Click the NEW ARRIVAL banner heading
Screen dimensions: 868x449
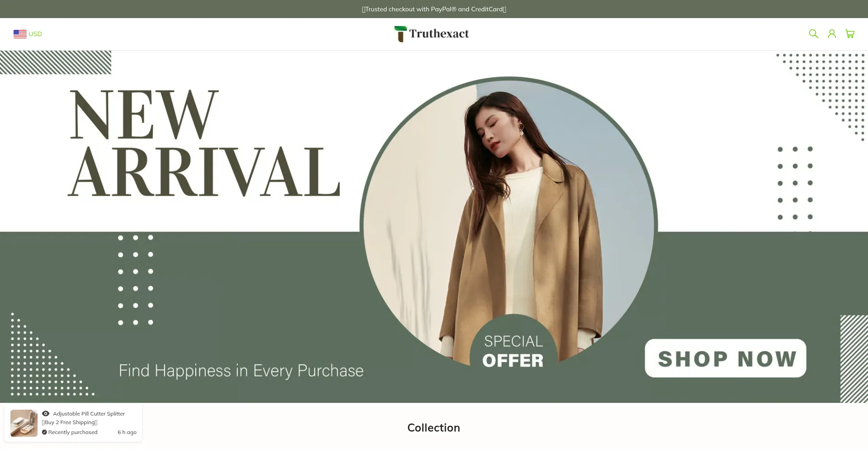point(203,142)
